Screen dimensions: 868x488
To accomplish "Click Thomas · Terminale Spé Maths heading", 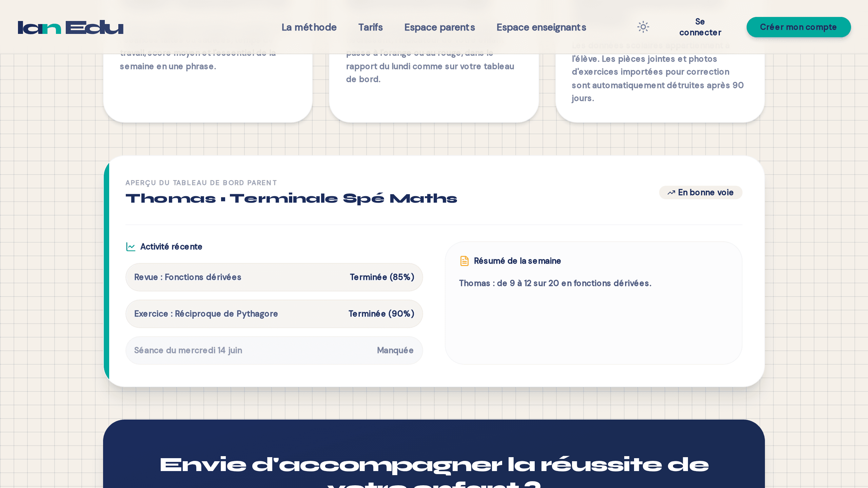I will point(291,199).
